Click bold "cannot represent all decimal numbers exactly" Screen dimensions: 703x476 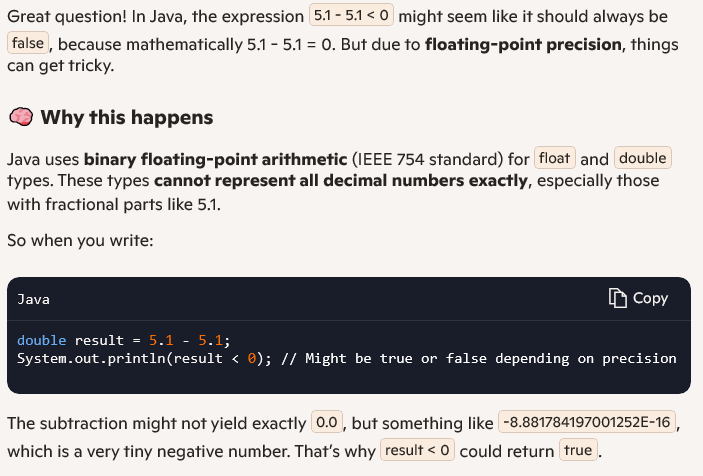[340, 181]
